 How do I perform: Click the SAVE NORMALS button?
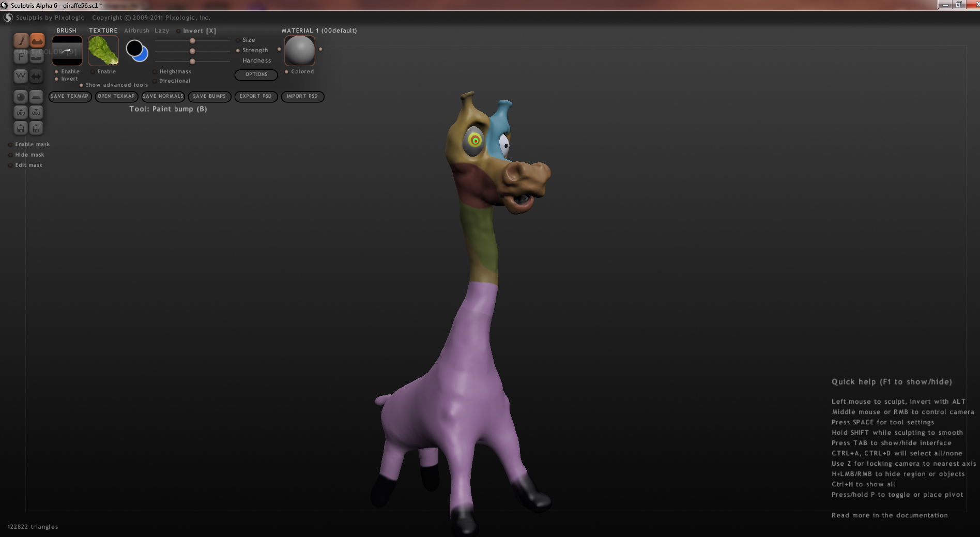tap(163, 97)
